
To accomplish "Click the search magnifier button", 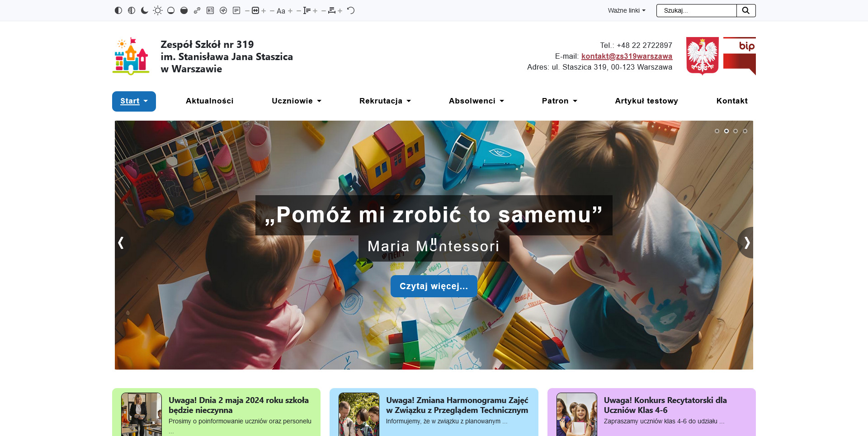I will [746, 10].
